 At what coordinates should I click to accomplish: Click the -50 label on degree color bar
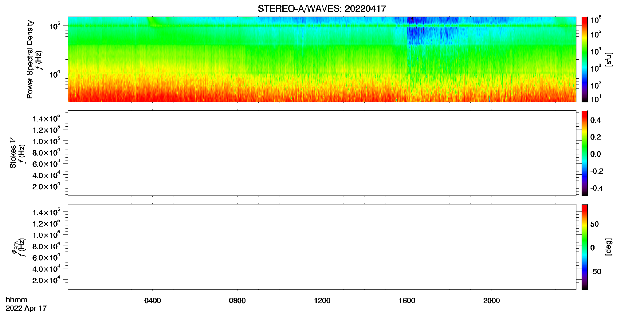[596, 271]
